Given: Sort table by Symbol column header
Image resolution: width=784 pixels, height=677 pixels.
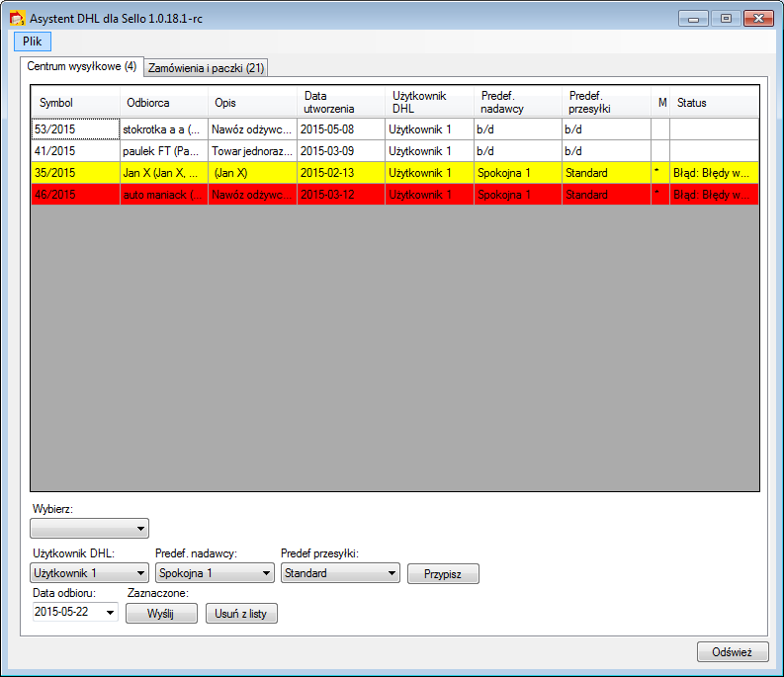Looking at the screenshot, I should point(75,103).
